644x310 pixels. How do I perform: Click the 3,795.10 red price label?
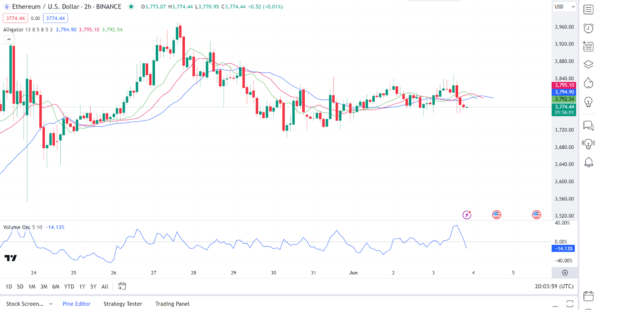(x=564, y=85)
